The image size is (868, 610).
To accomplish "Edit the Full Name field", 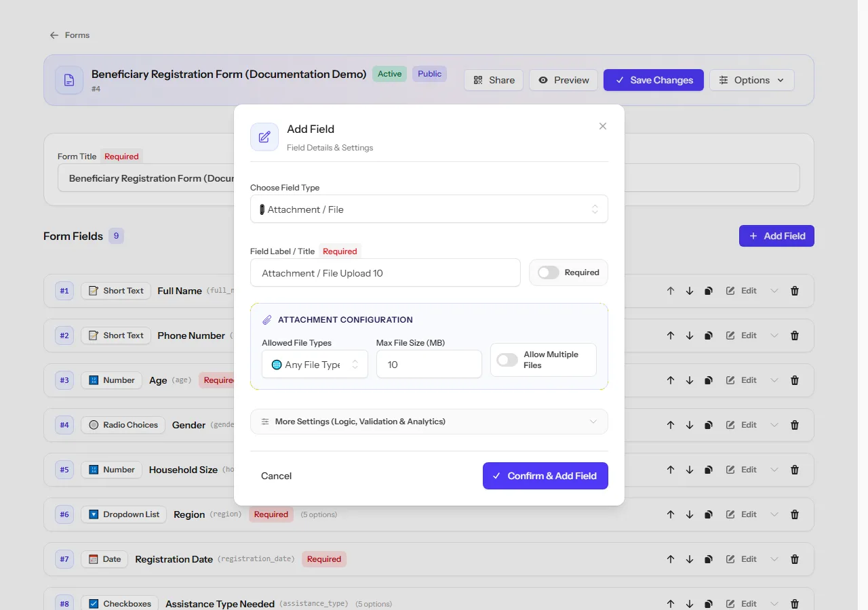I will [741, 291].
